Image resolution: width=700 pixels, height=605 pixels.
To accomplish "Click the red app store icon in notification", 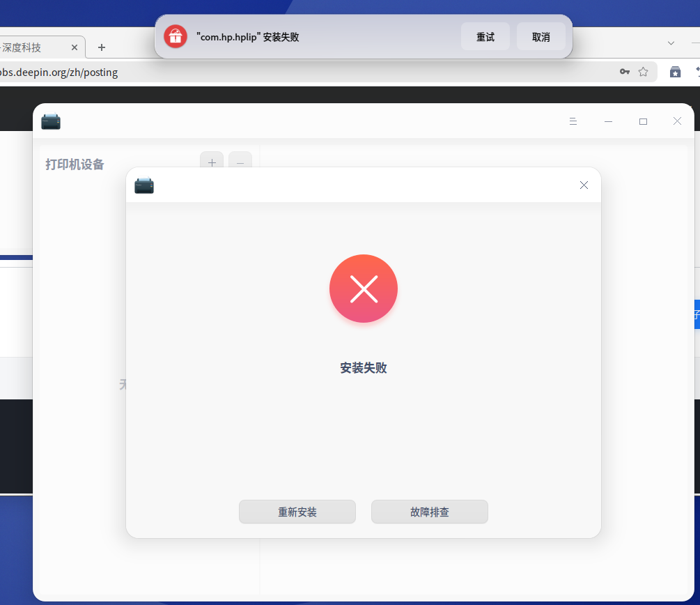I will (x=176, y=36).
